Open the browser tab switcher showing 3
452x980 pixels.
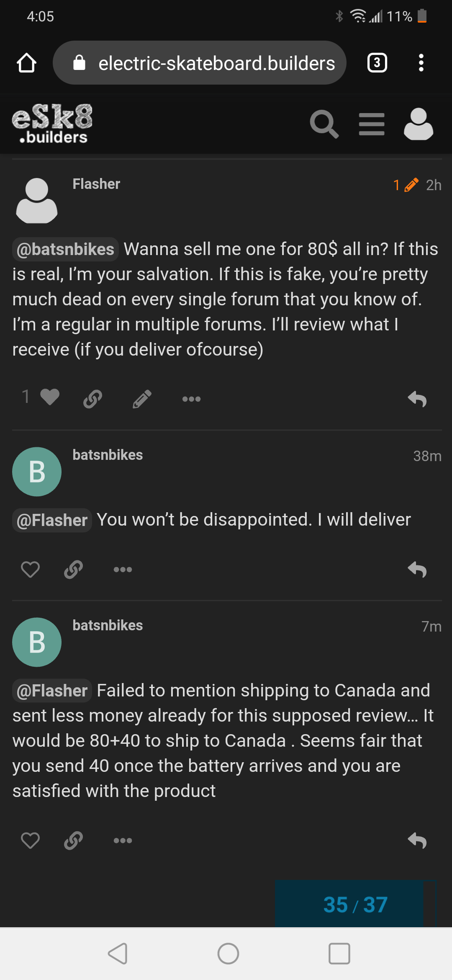tap(377, 63)
